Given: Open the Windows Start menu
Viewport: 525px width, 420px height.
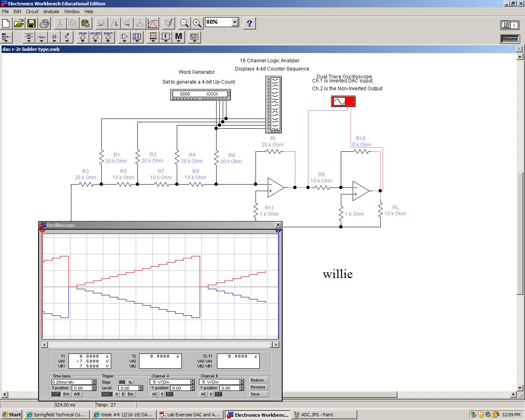Looking at the screenshot, I should [11, 415].
